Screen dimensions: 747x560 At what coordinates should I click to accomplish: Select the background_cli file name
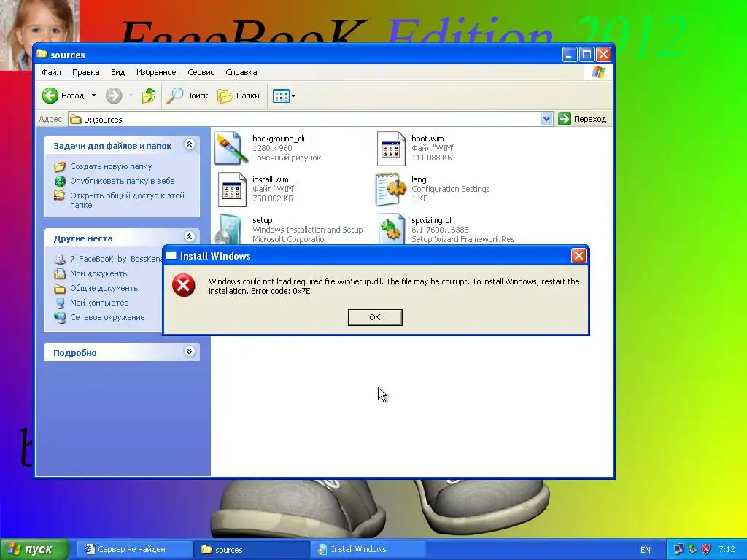(279, 139)
